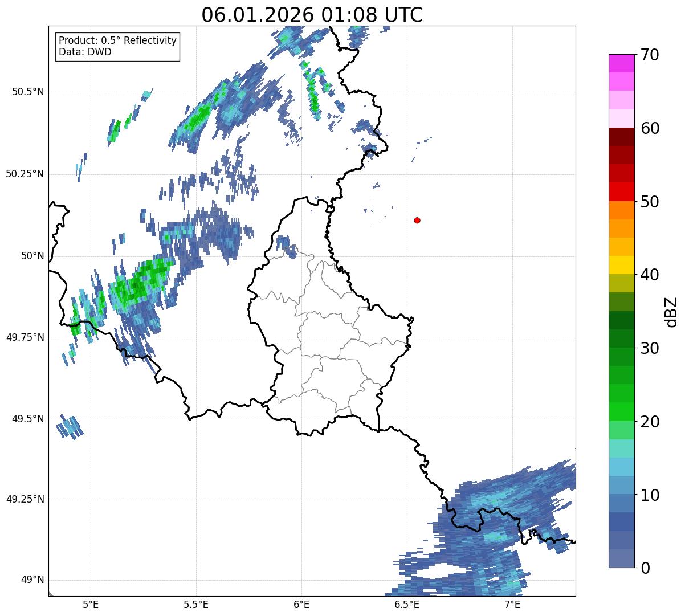The image size is (685, 616).
Task: Click the title text 06.01.2026 01:08 UTC
Action: pyautogui.click(x=312, y=15)
